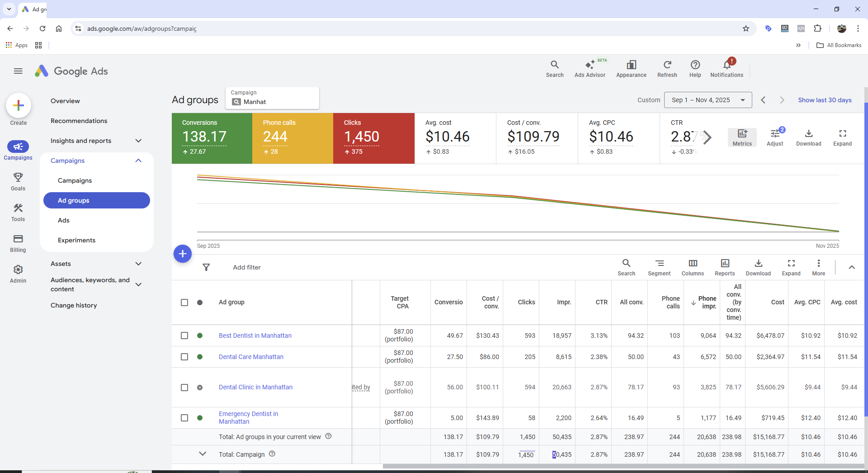Open Admin gear in the left rail

tap(18, 274)
